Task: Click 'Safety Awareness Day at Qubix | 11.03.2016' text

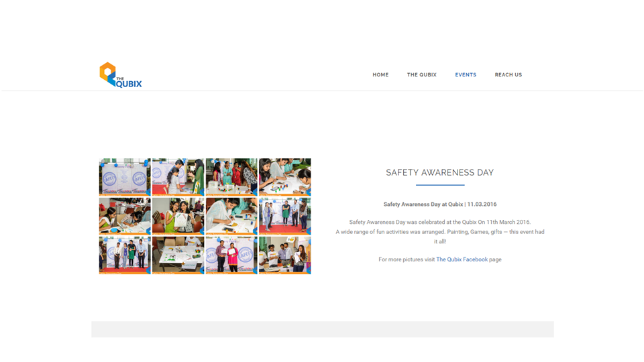Action: tap(440, 204)
